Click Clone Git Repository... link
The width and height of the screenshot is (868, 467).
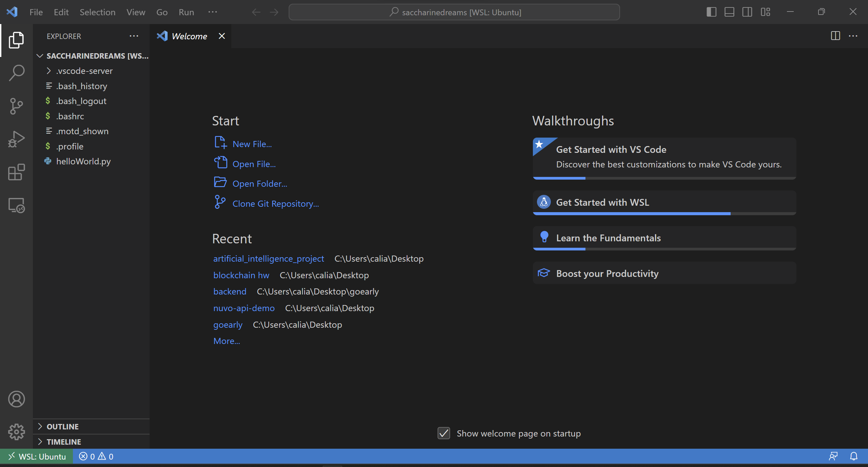point(276,204)
